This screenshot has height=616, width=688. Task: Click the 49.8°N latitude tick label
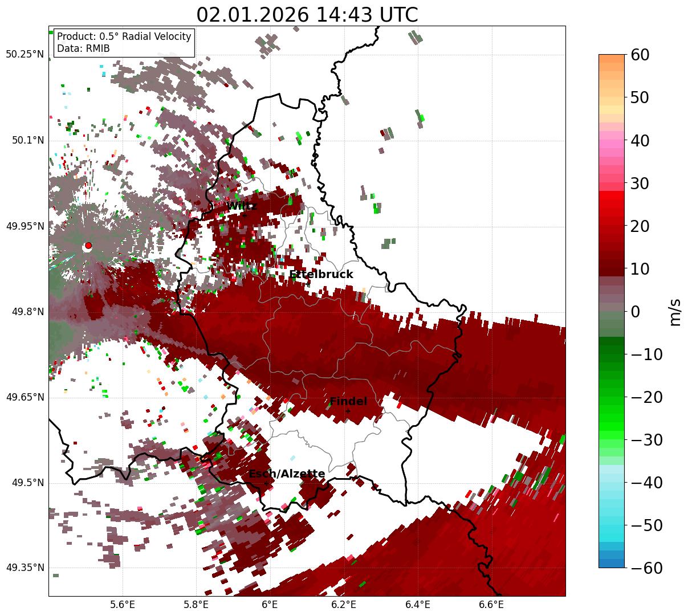tap(28, 312)
